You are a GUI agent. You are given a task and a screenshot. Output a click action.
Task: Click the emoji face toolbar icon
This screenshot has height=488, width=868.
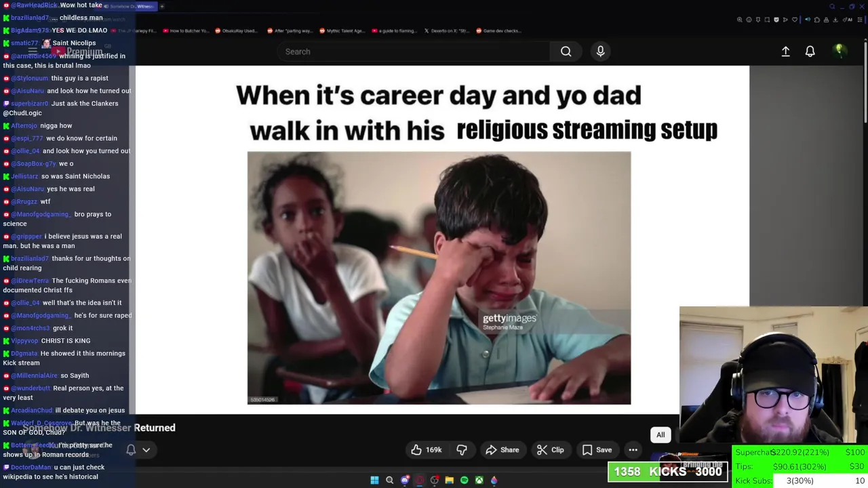749,20
